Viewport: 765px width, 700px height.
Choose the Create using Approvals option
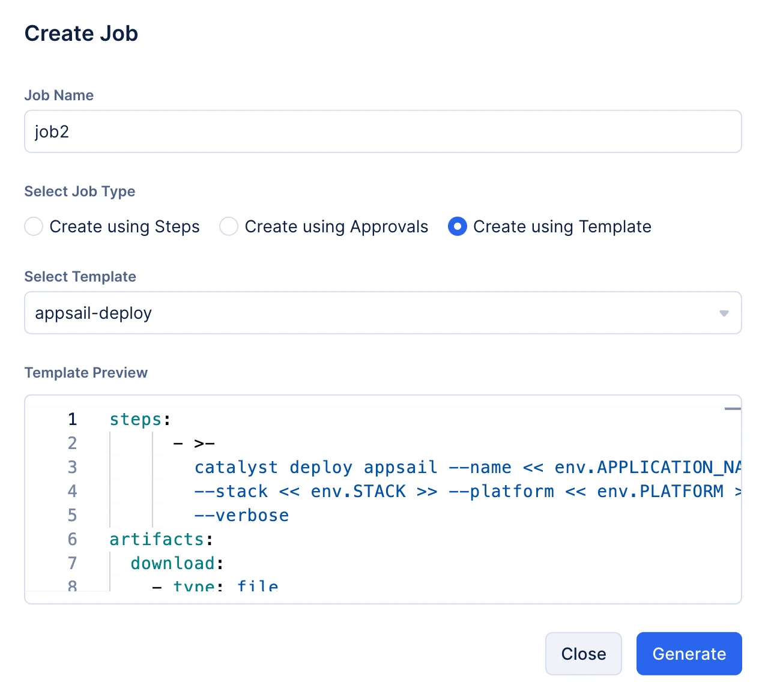[229, 226]
